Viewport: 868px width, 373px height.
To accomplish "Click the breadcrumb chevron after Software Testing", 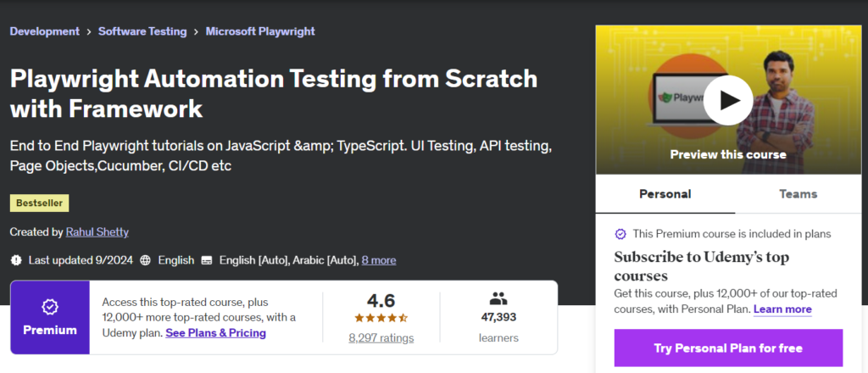I will [x=196, y=32].
